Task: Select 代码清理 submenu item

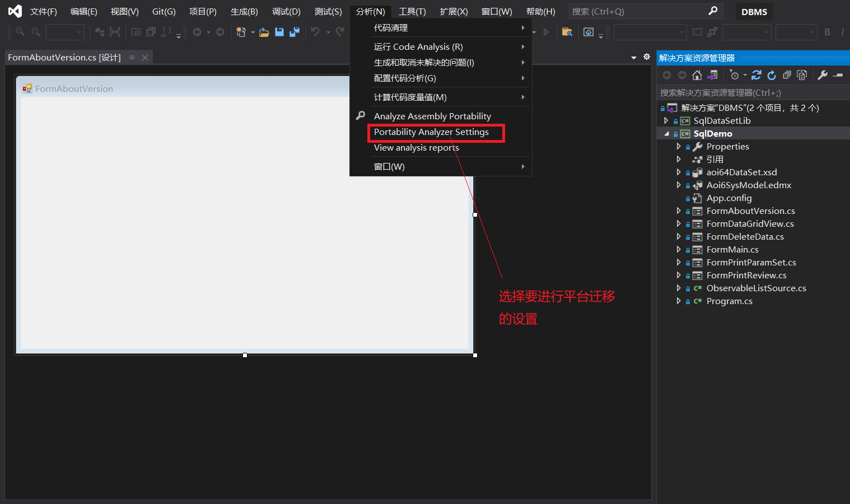Action: [x=441, y=27]
